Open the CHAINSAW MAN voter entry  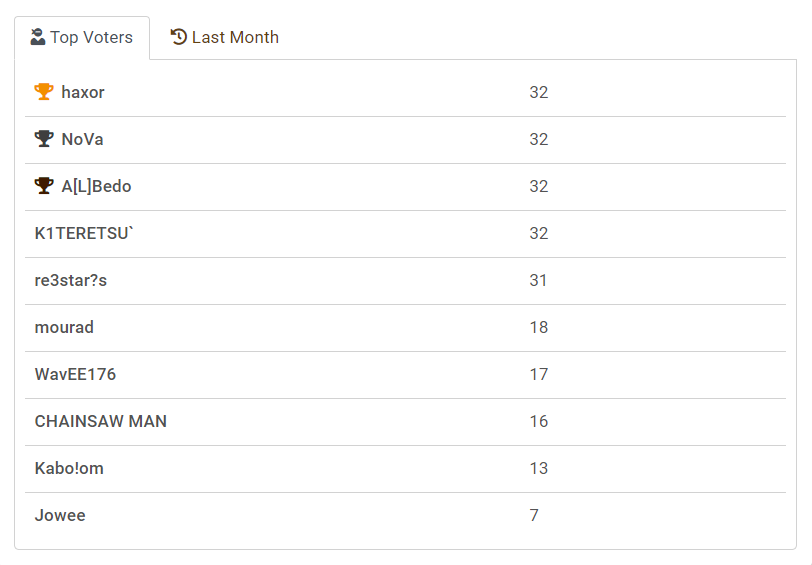coord(101,421)
